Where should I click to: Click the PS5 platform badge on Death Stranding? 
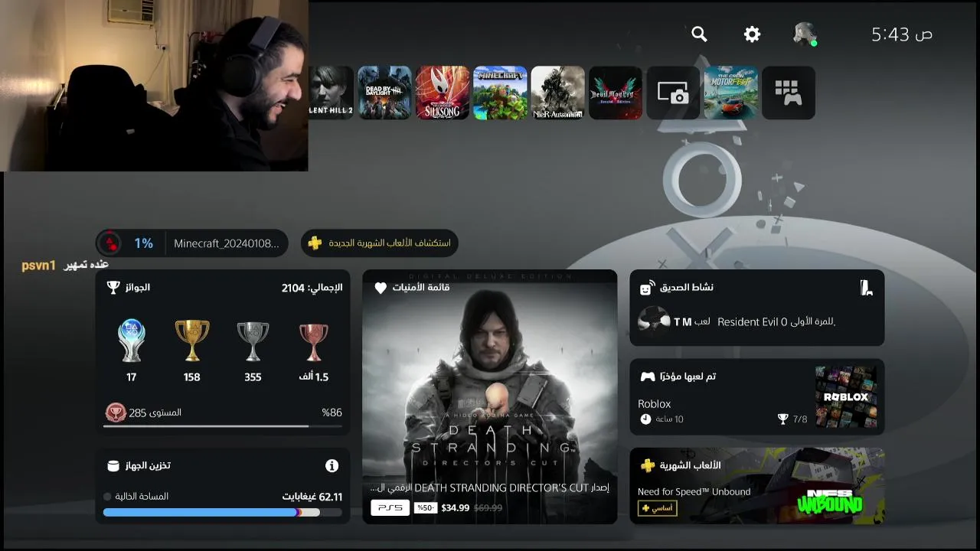[390, 507]
